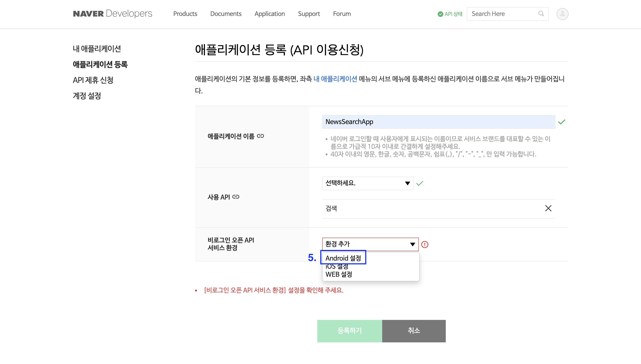
Task: Open the Documents menu
Action: [x=226, y=14]
